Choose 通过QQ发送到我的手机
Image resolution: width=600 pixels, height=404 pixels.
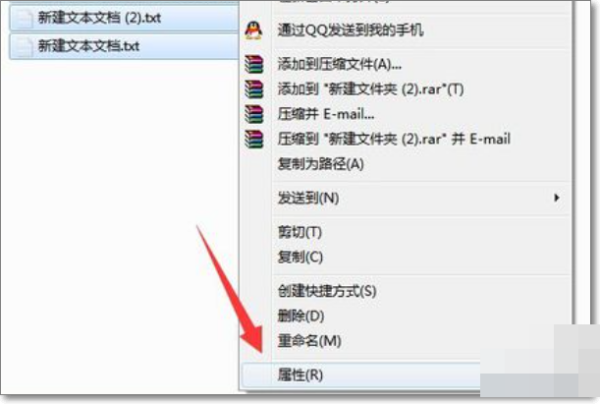coord(351,30)
